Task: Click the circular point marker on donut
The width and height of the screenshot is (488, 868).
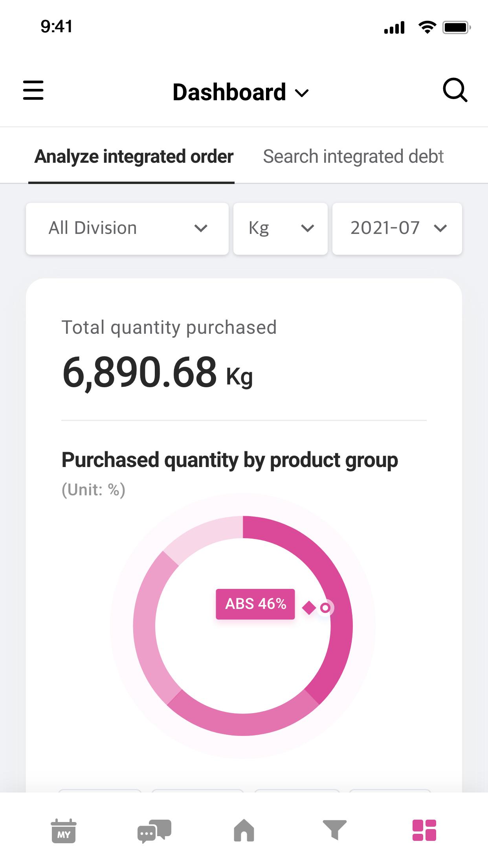Action: (x=325, y=608)
